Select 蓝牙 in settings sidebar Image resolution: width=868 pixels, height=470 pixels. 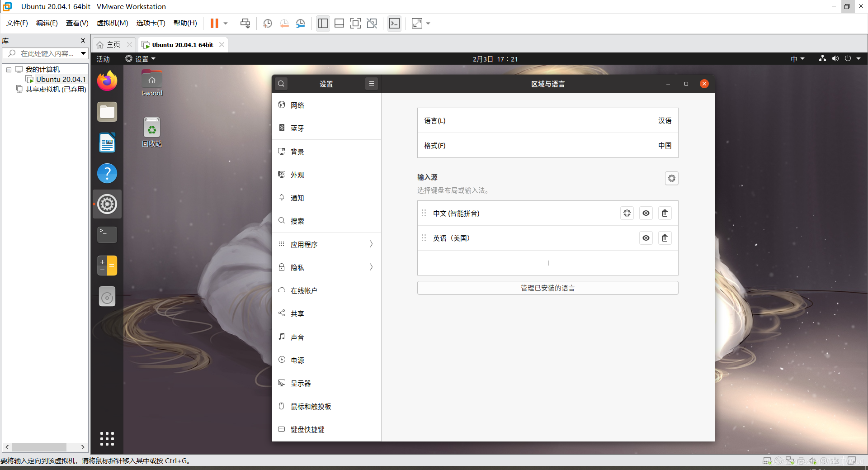(326, 128)
